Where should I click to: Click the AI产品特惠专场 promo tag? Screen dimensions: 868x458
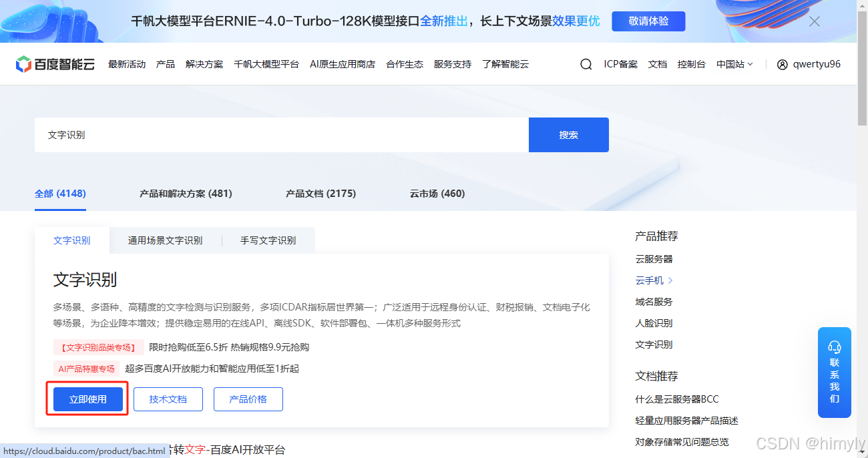(x=87, y=369)
